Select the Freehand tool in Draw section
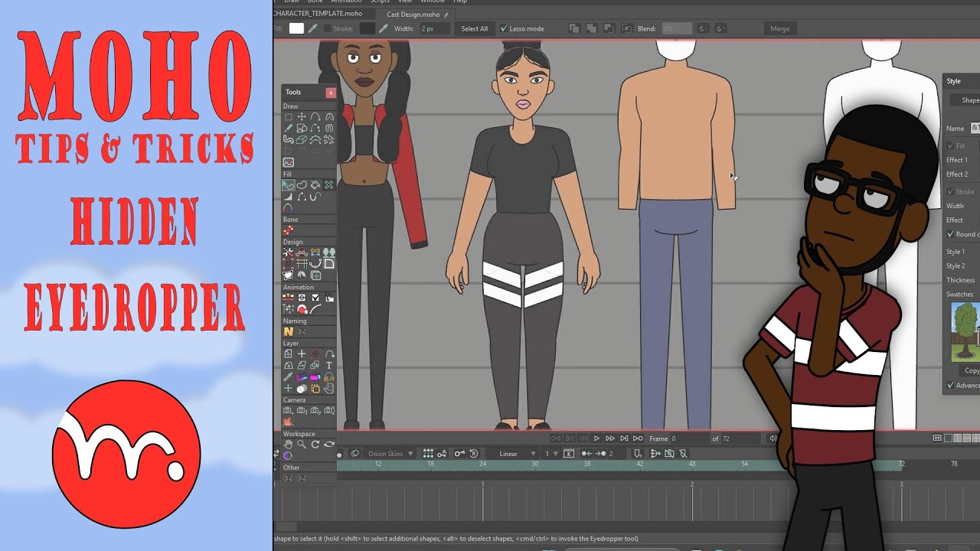Image resolution: width=980 pixels, height=551 pixels. pyautogui.click(x=289, y=129)
